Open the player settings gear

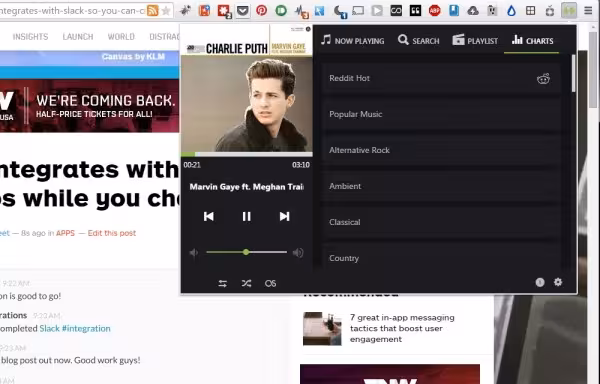(x=558, y=282)
